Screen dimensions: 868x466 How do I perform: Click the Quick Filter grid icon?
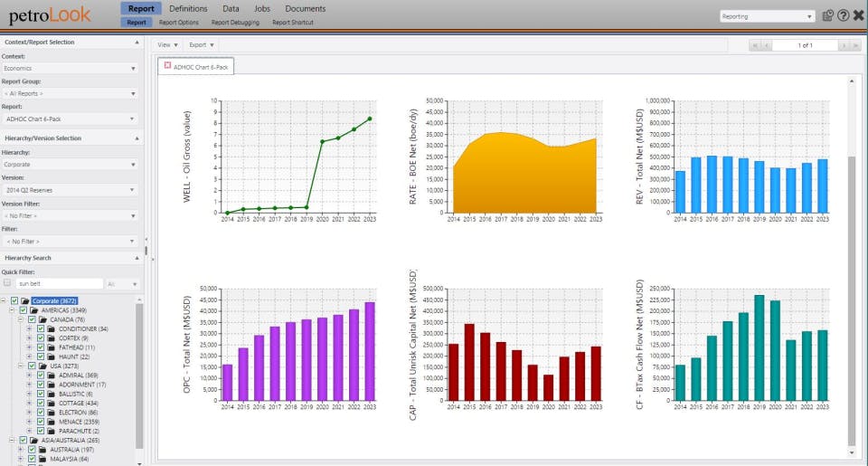pos(7,283)
